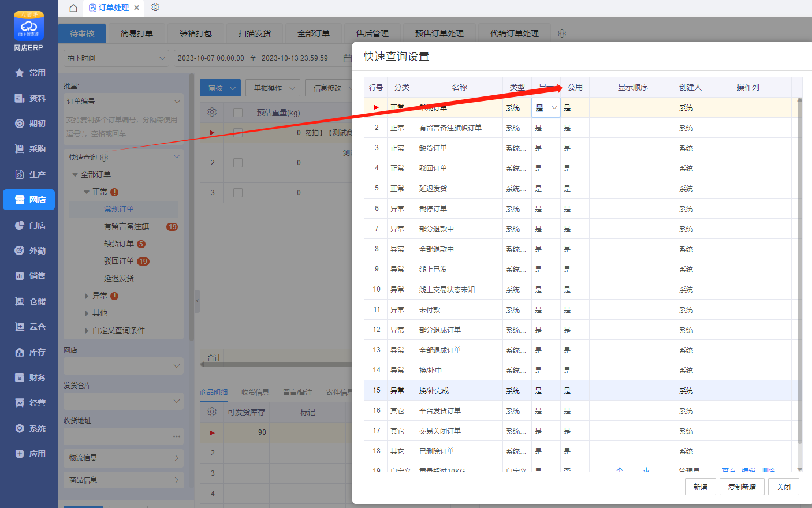Open the 系统 system module
Viewport: 812px width, 508px height.
[29, 428]
